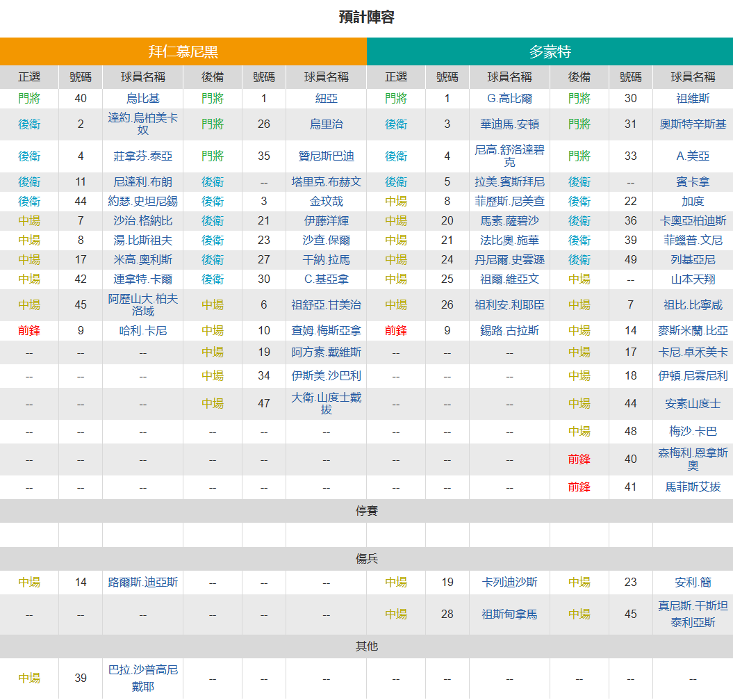Open 伊斯美.沙巴利 link
This screenshot has height=700, width=733.
[327, 376]
